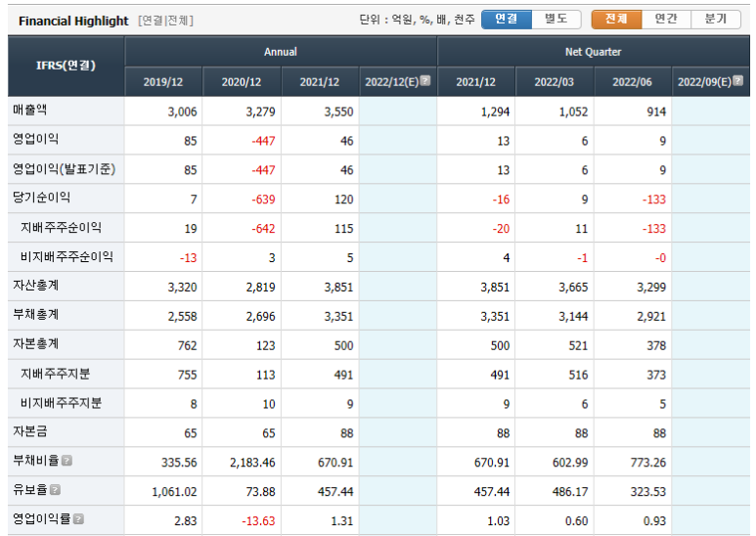Screen dimensions: 756x536
Task: Click the 3,550 sales value for 2021/12
Action: click(x=338, y=112)
